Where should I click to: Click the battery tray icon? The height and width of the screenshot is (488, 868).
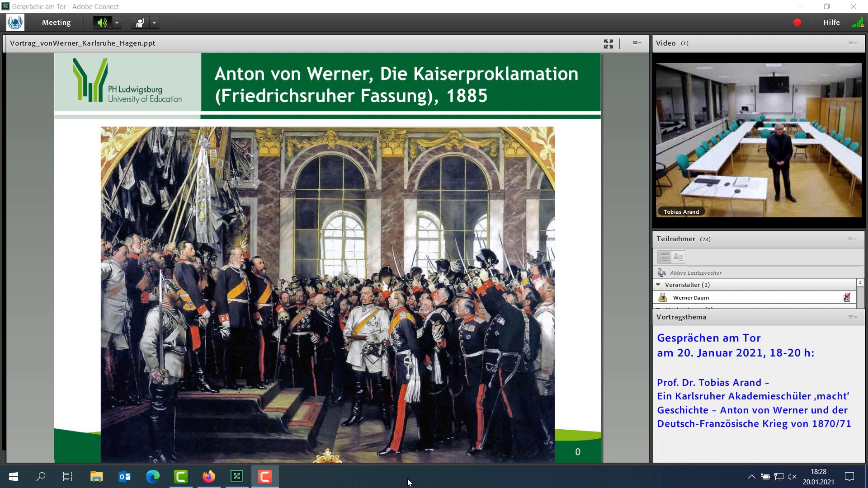pyautogui.click(x=765, y=476)
